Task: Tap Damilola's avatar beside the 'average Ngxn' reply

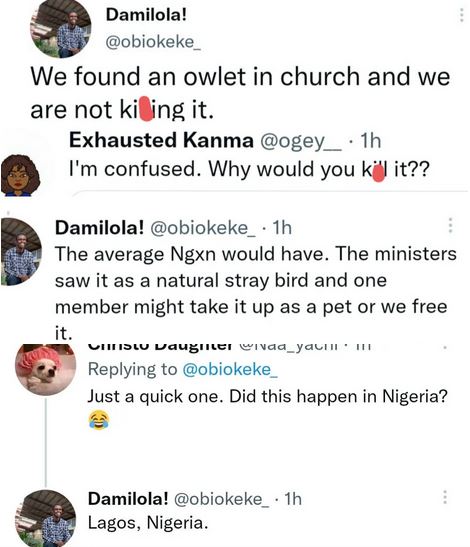Action: pyautogui.click(x=21, y=252)
